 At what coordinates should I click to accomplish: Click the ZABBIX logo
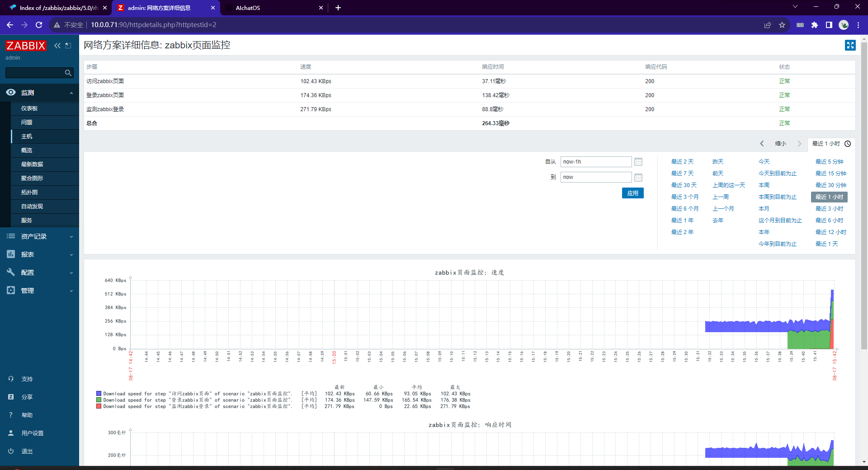(x=26, y=46)
